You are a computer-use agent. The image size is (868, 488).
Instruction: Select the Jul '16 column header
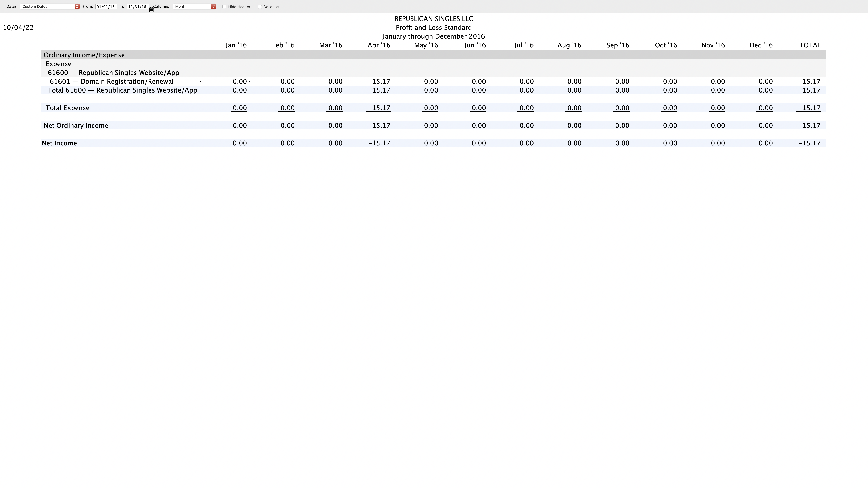[x=524, y=45]
